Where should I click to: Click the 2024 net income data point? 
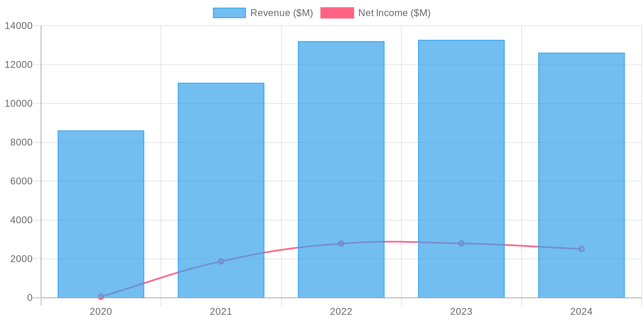pyautogui.click(x=581, y=249)
